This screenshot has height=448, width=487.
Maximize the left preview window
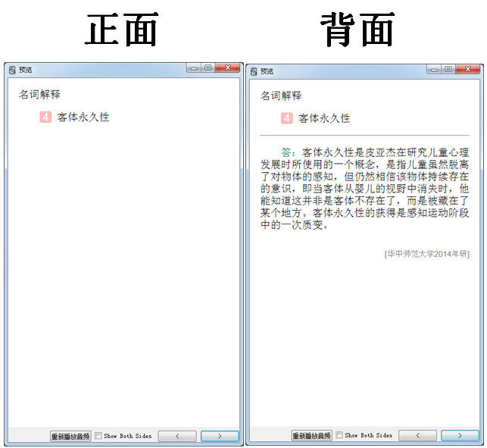[x=208, y=67]
